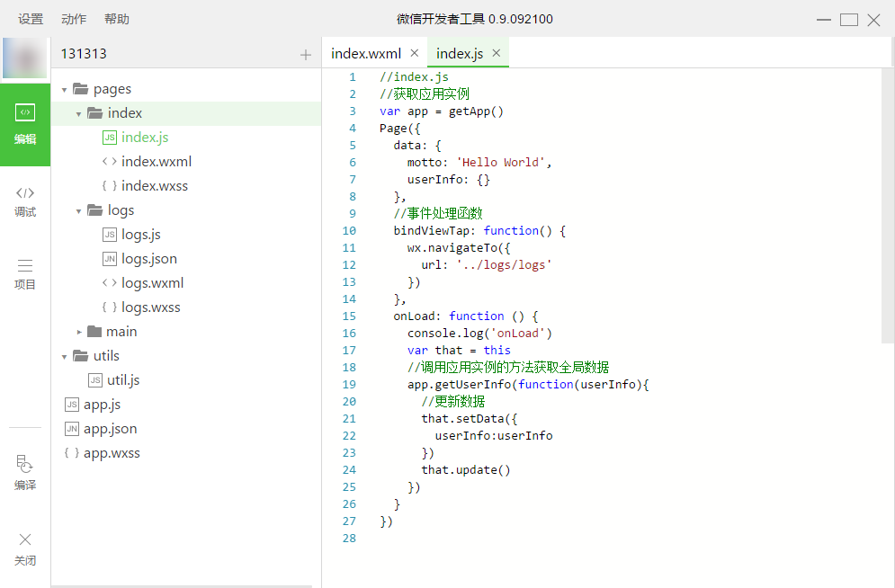The image size is (895, 588).
Task: Click the user avatar thumbnail
Action: (25, 59)
